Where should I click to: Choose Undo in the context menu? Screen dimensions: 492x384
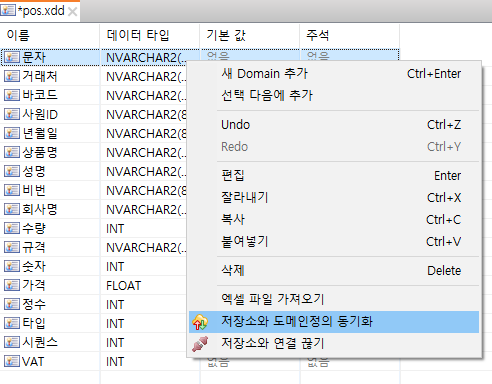tap(334, 125)
